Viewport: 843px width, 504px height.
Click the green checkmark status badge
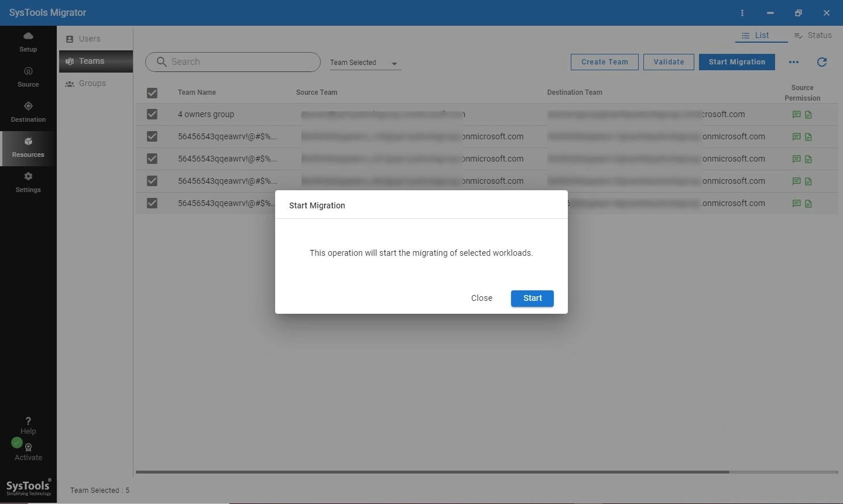coord(17,443)
